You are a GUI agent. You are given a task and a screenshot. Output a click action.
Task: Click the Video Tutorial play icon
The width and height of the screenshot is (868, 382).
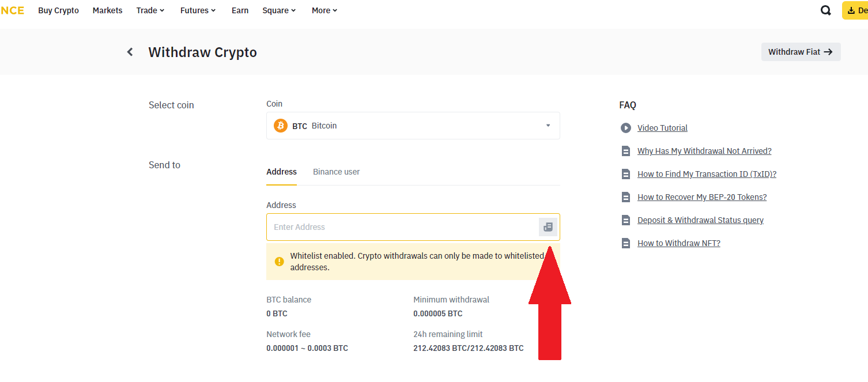[626, 128]
